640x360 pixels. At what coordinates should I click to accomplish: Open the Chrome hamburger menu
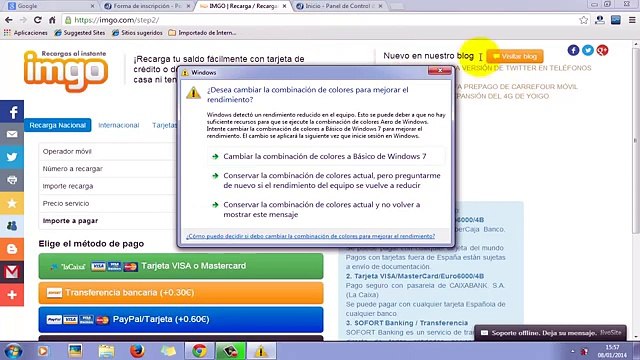point(632,20)
